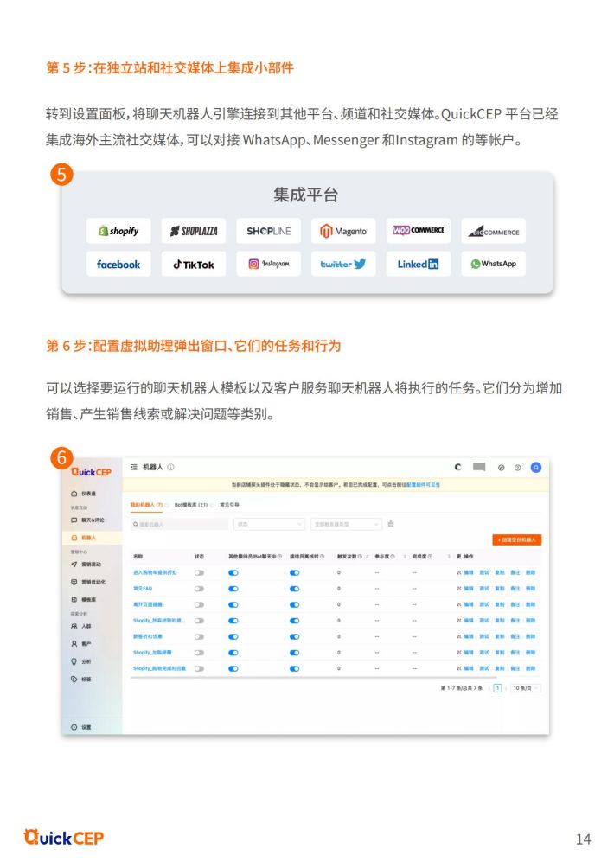Sort by the 触发次数 column arrows
This screenshot has height=868, width=614.
368,557
